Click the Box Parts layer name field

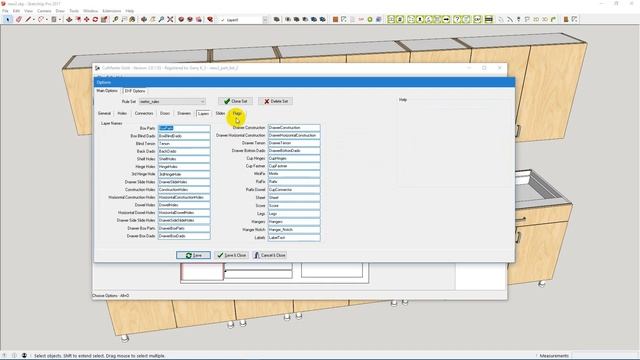coord(184,128)
